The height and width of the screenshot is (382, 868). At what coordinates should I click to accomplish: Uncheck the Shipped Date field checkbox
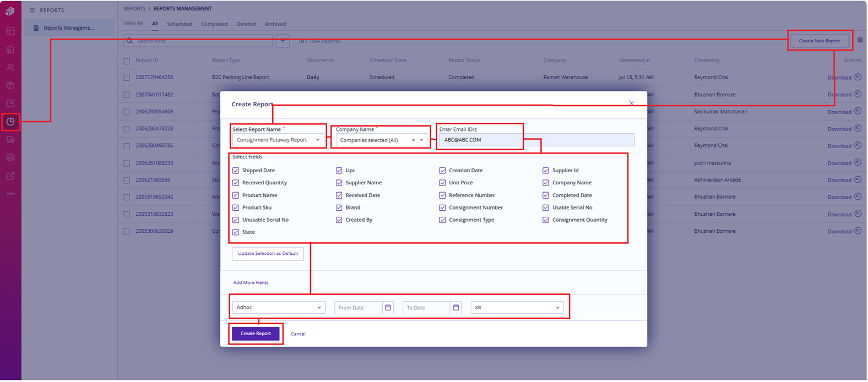click(x=236, y=171)
